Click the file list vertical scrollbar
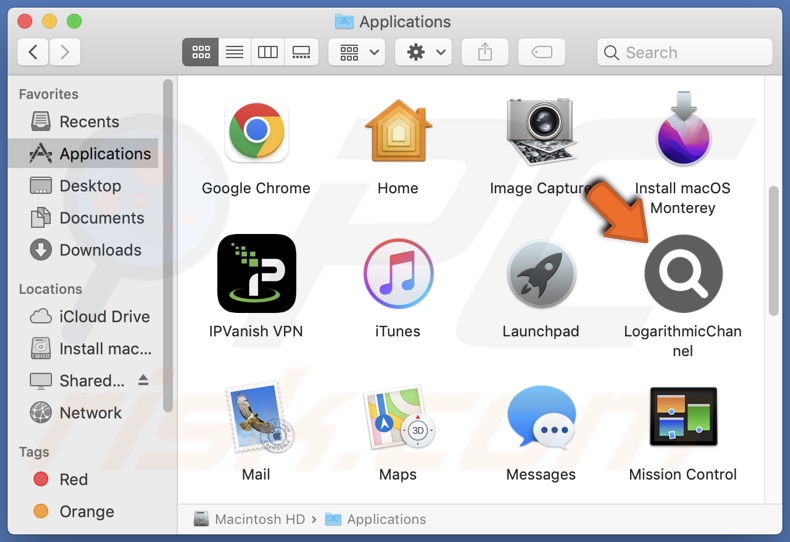The image size is (790, 542). point(774,251)
